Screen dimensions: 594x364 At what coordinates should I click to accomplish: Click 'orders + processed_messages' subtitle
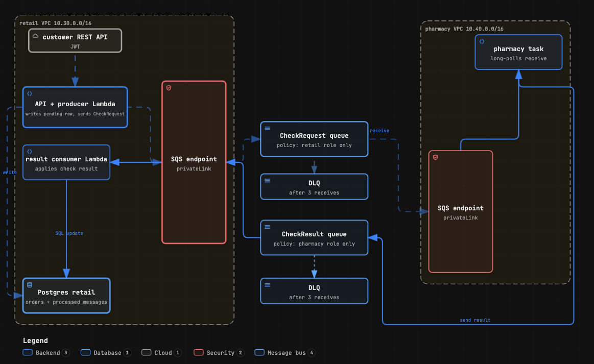(66, 302)
